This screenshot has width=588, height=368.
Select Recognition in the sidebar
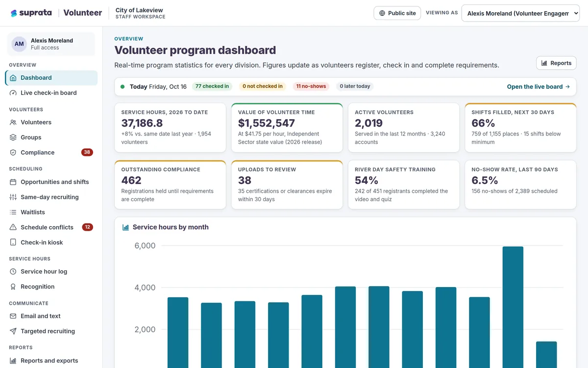pos(51,287)
